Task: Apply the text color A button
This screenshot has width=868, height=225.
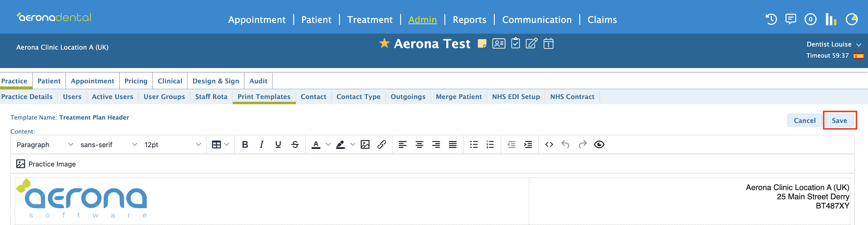Action: (x=316, y=145)
